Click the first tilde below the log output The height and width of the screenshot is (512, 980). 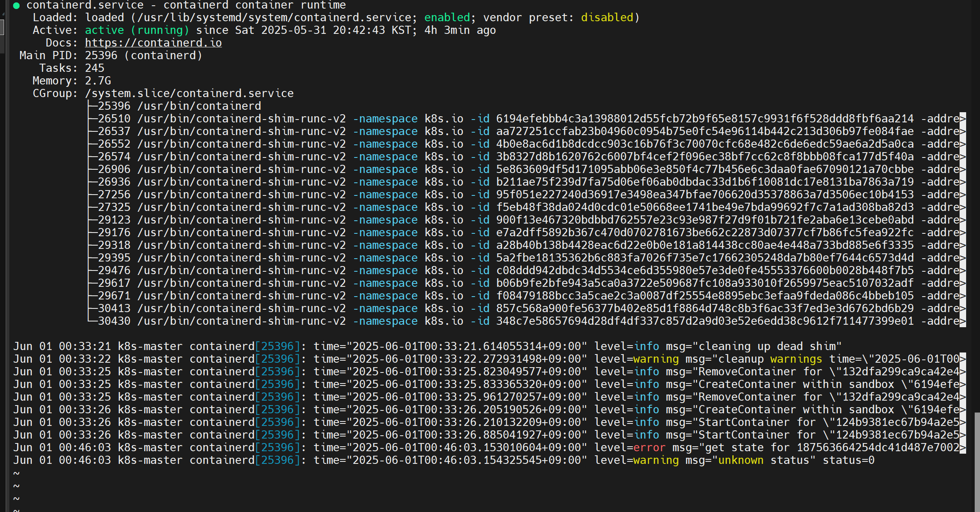pos(16,473)
